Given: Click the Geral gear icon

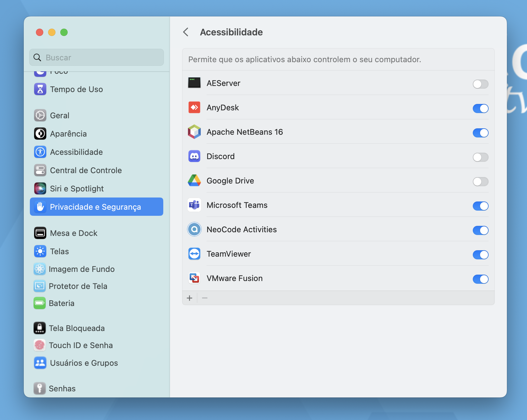Looking at the screenshot, I should click(40, 115).
